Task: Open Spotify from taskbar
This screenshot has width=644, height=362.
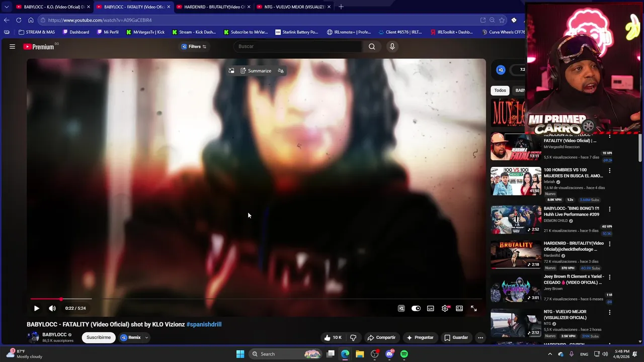Action: pos(404,354)
